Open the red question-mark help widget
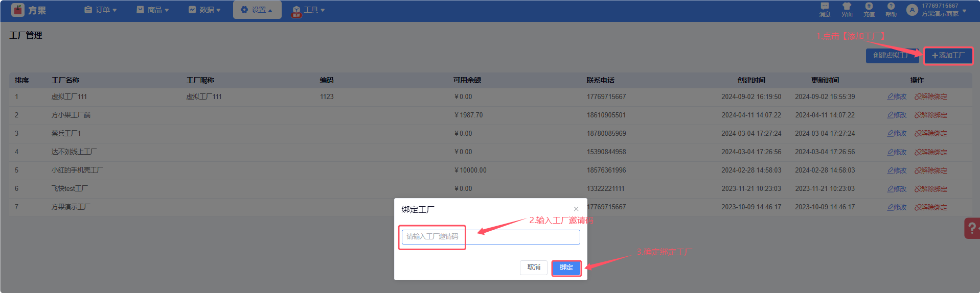 [972, 228]
